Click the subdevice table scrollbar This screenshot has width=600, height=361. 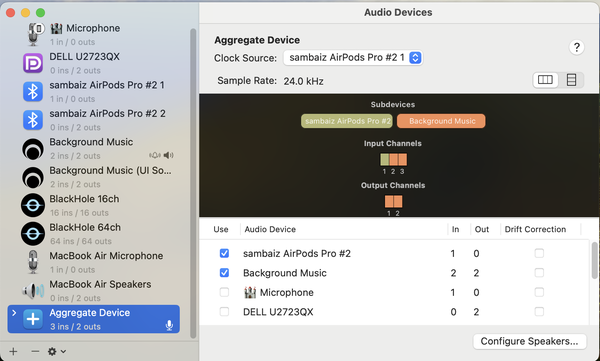594,260
